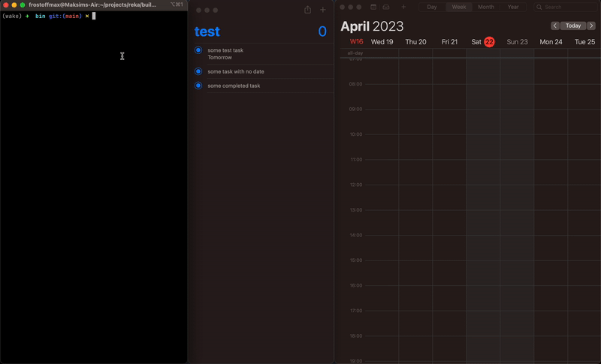Click the week number 'W16' label
The width and height of the screenshot is (601, 364).
point(356,42)
